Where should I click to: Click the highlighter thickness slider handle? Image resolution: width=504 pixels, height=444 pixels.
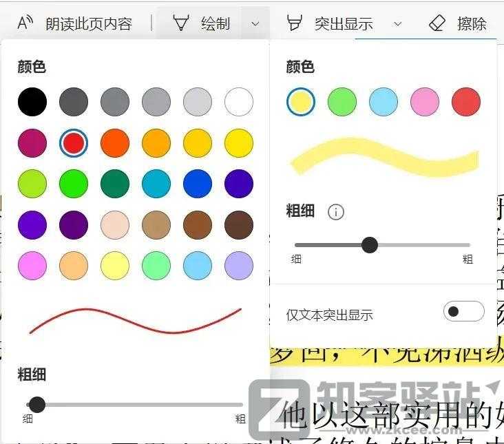[x=370, y=245]
